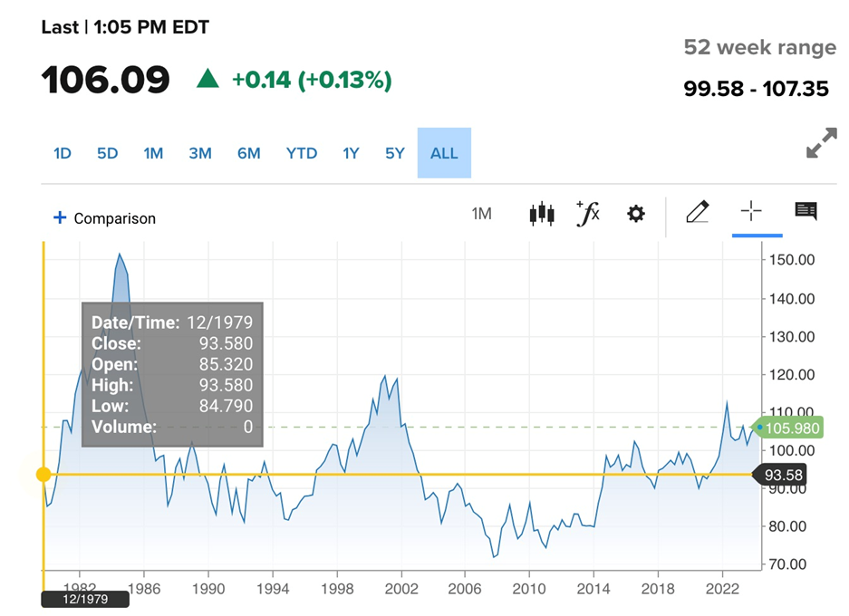
Task: Open chart settings gear
Action: pos(636,214)
